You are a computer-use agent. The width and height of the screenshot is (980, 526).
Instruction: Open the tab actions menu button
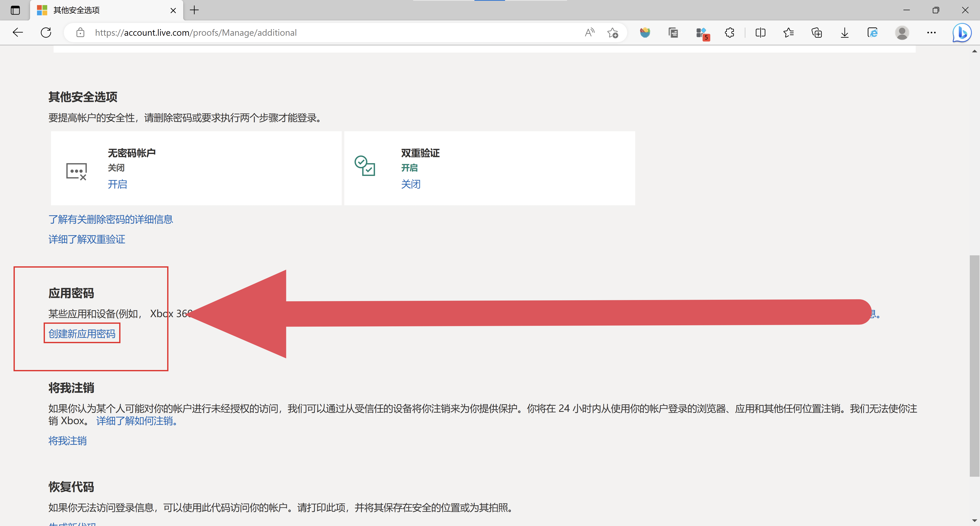pyautogui.click(x=15, y=10)
